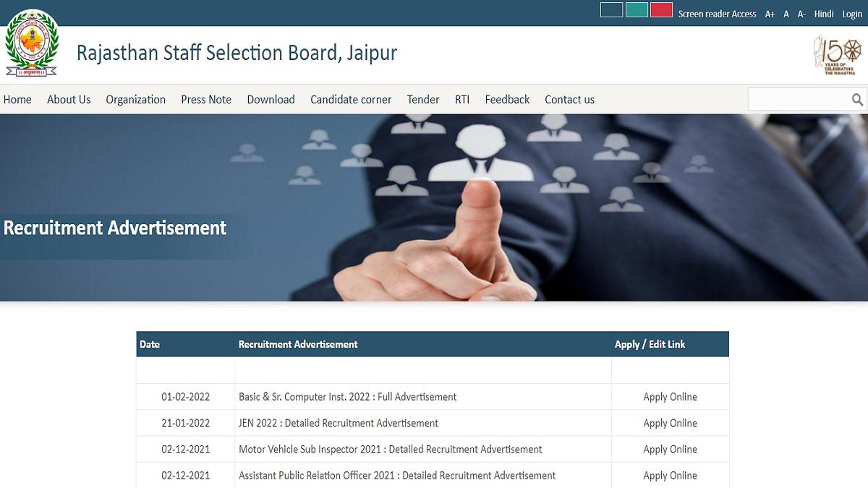868x488 pixels.
Task: Increase font size with A+ control
Action: click(x=770, y=13)
